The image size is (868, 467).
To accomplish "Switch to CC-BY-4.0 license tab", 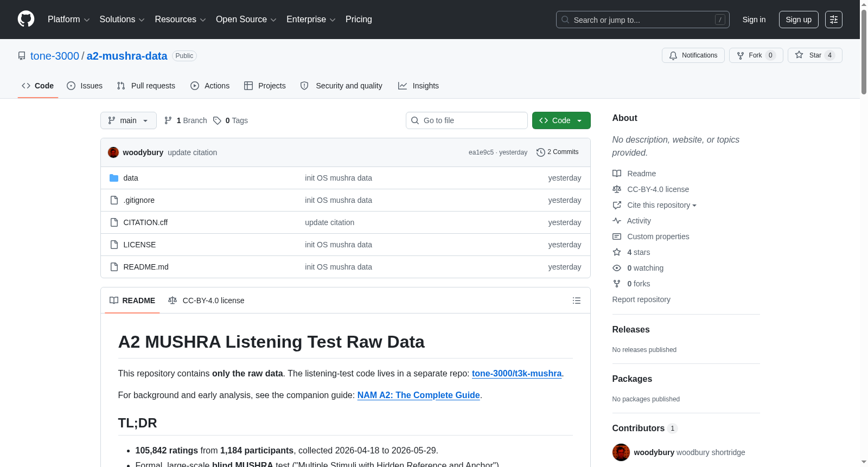I will tap(206, 300).
